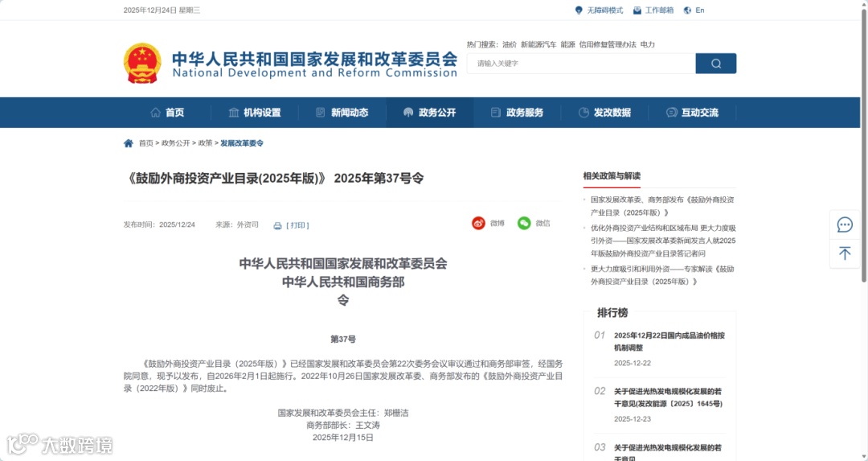The height and width of the screenshot is (461, 868).
Task: Open related article 更大力度吸引和利用外资
Action: [x=662, y=275]
